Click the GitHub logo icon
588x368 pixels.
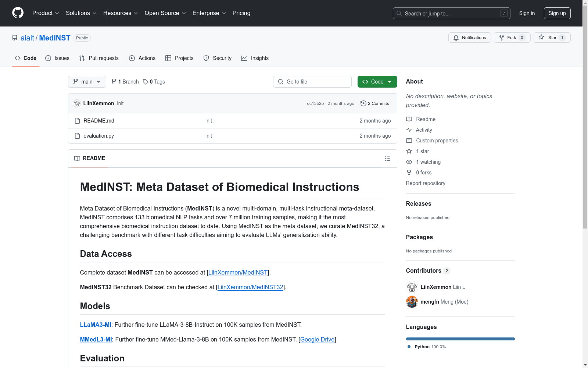click(x=18, y=13)
